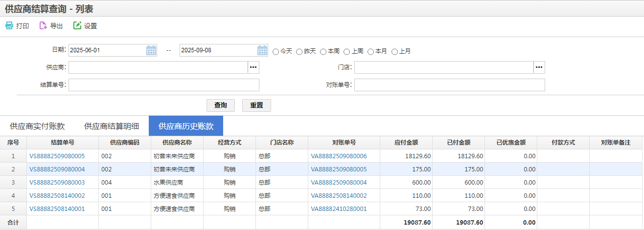Image resolution: width=644 pixels, height=230 pixels.
Task: Select supplier code 004 cell
Action: [125, 182]
